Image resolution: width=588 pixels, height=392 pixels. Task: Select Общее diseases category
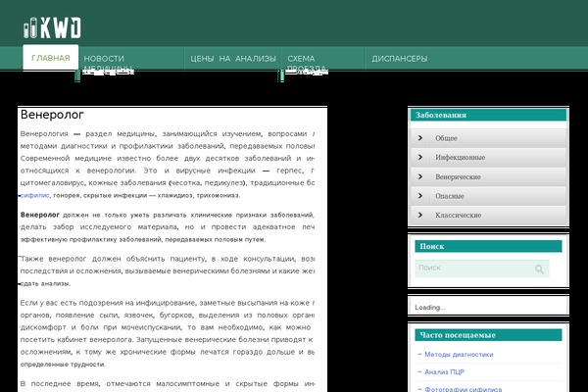click(x=446, y=138)
